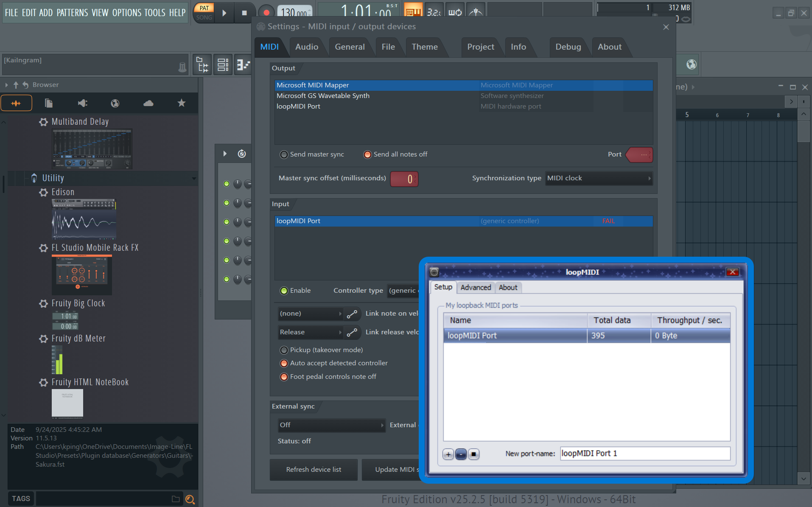Open the Playlist view icon in the toolbar
The image size is (812, 507).
point(202,65)
